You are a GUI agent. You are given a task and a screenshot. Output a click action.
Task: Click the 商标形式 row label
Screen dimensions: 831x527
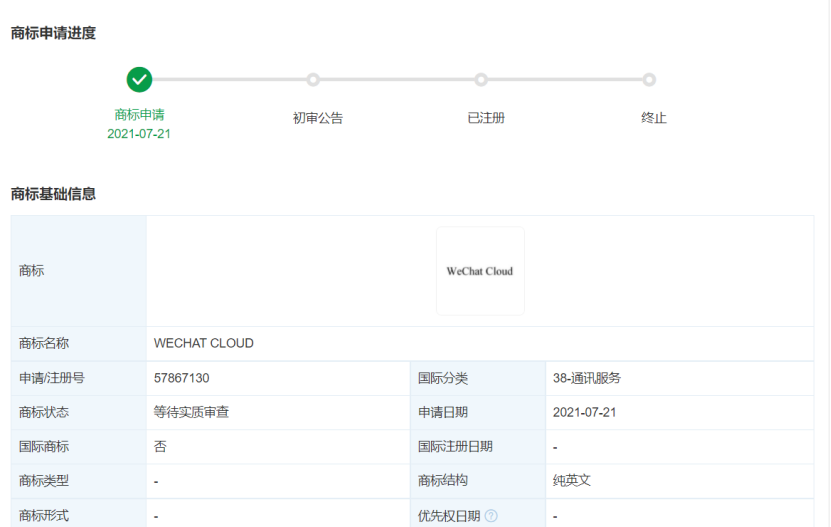(44, 515)
